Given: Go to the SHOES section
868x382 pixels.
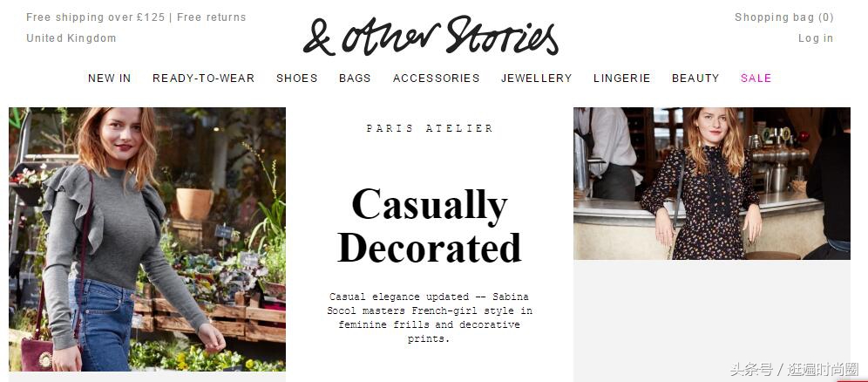Looking at the screenshot, I should click(x=296, y=78).
